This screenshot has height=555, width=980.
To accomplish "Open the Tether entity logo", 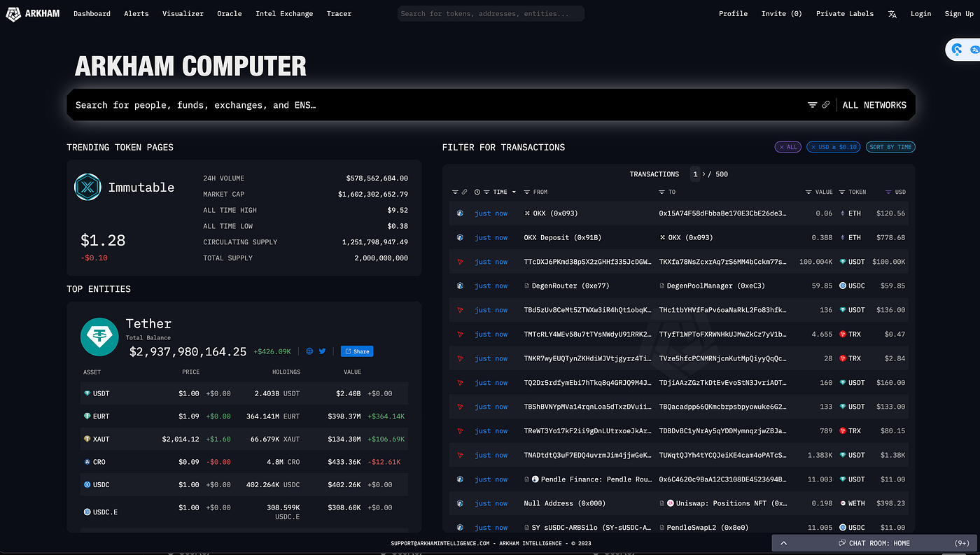I will (99, 337).
